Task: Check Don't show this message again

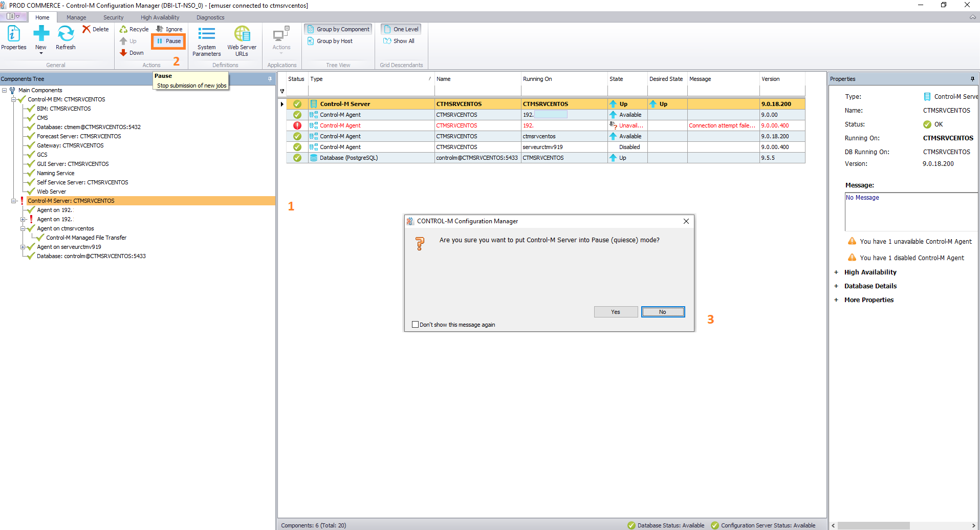Action: point(415,325)
